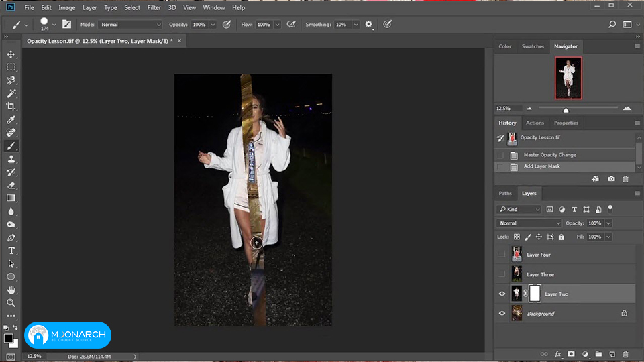Image resolution: width=644 pixels, height=362 pixels.
Task: Open the Filter menu
Action: coord(154,8)
